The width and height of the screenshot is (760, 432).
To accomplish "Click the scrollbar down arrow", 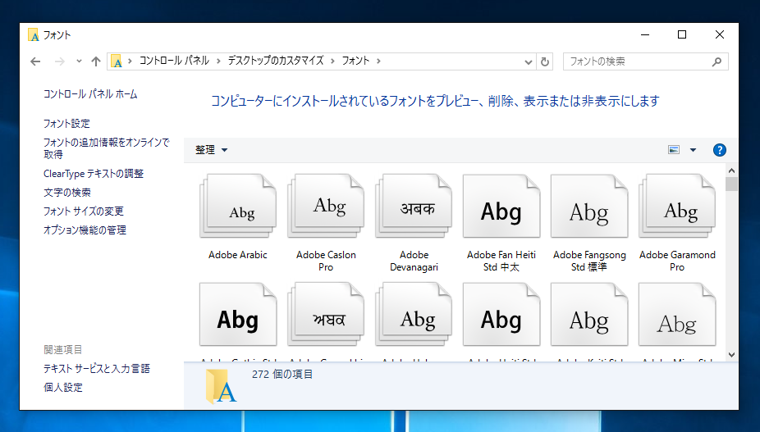I will (x=731, y=355).
